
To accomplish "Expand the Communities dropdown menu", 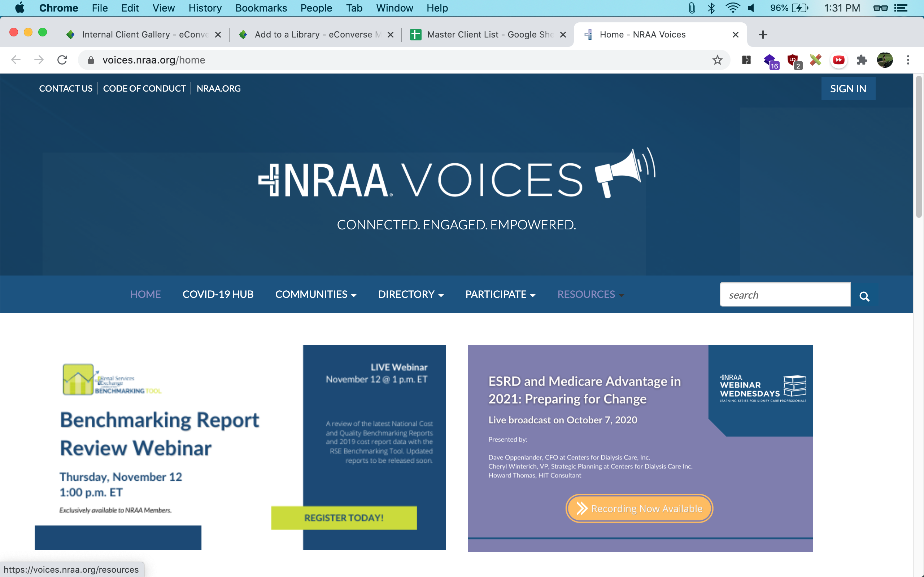I will pyautogui.click(x=315, y=294).
